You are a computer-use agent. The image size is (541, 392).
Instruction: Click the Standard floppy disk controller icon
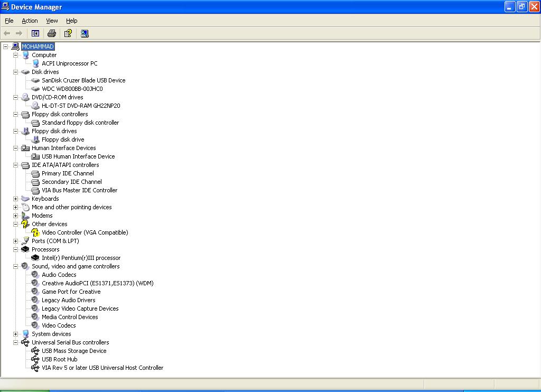[x=35, y=123]
